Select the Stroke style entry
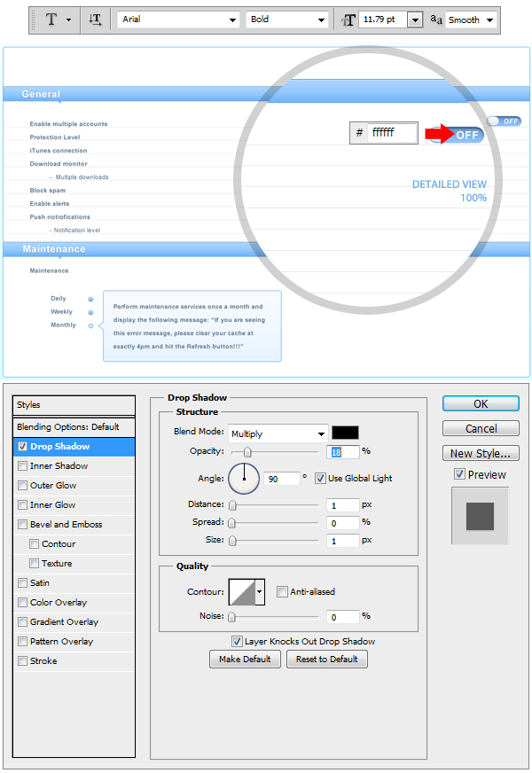The height and width of the screenshot is (773, 532). [43, 661]
